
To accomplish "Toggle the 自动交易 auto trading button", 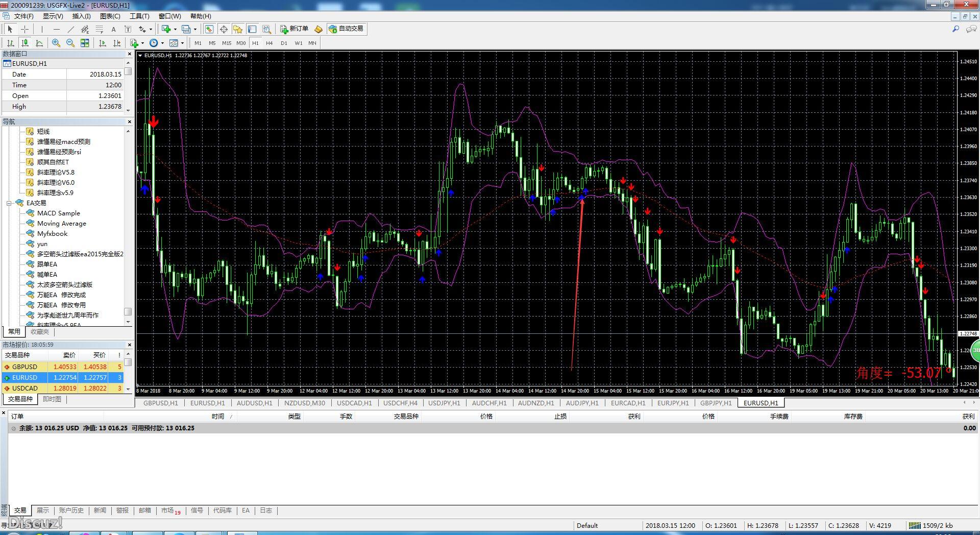I will (x=347, y=29).
